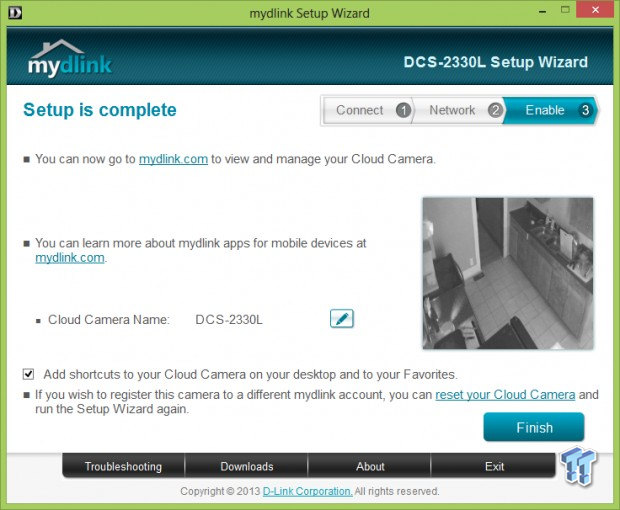Open the Downloads section
Screen dimensions: 620x510
247,466
